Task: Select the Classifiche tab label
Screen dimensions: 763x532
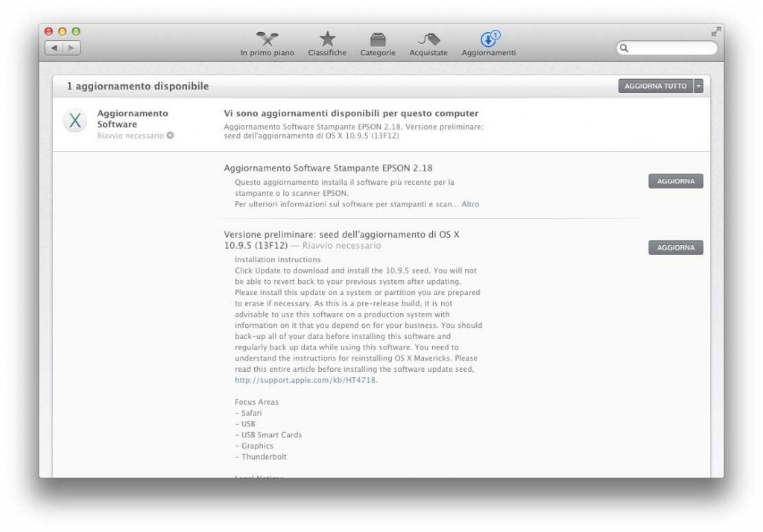Action: click(x=327, y=53)
